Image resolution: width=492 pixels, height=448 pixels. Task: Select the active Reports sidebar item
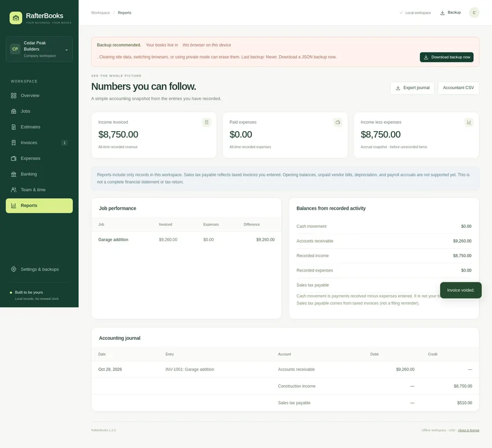[x=39, y=205]
